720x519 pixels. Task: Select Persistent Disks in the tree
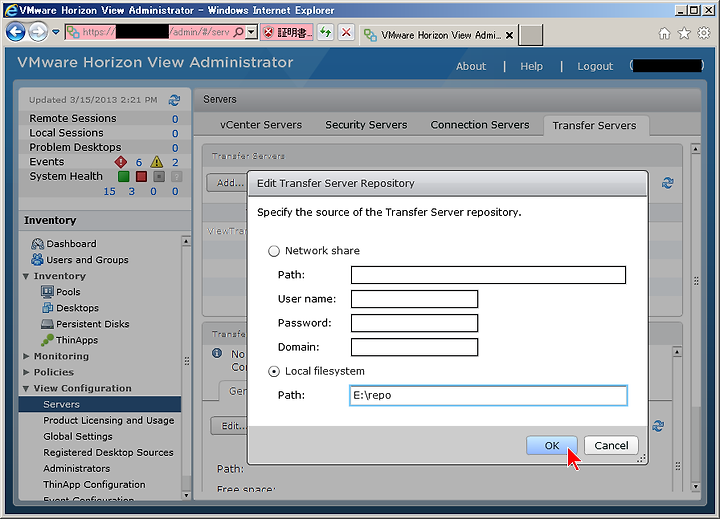coord(93,324)
